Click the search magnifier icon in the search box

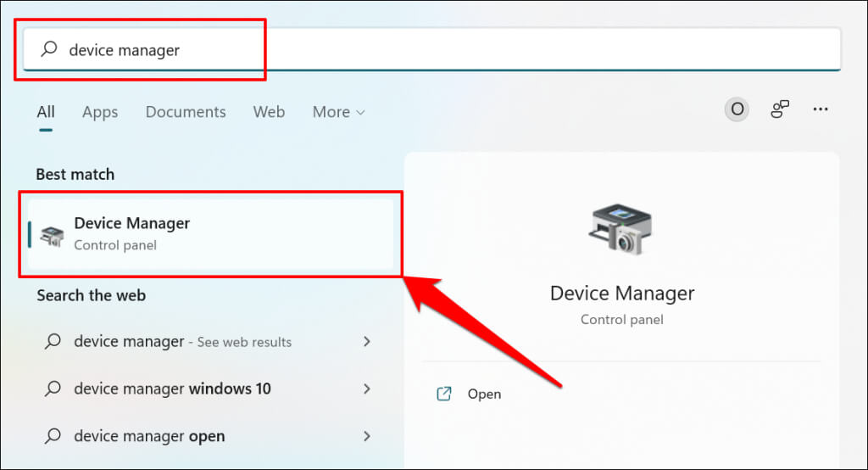click(48, 48)
